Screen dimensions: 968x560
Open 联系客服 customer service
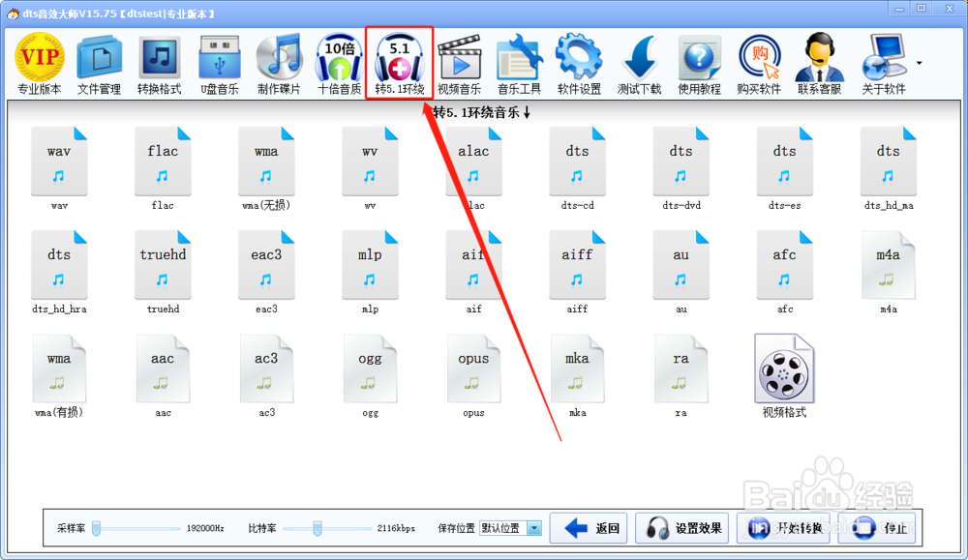(819, 64)
